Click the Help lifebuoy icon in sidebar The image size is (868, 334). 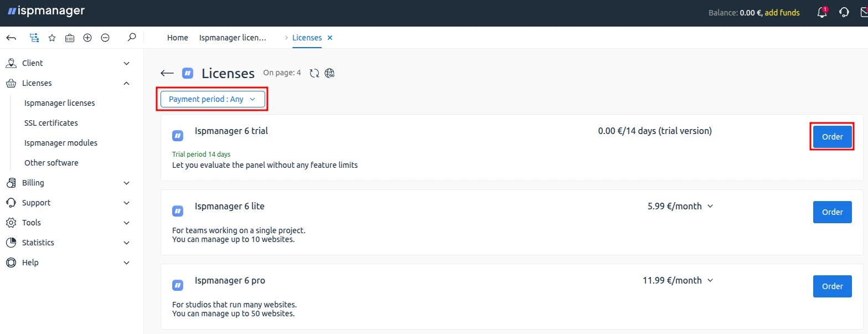click(x=11, y=263)
